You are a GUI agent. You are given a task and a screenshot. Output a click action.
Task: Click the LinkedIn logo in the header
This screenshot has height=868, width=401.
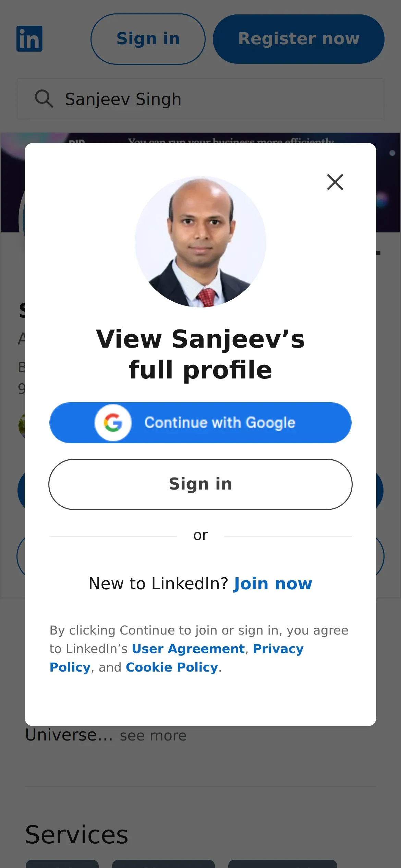[x=29, y=39]
